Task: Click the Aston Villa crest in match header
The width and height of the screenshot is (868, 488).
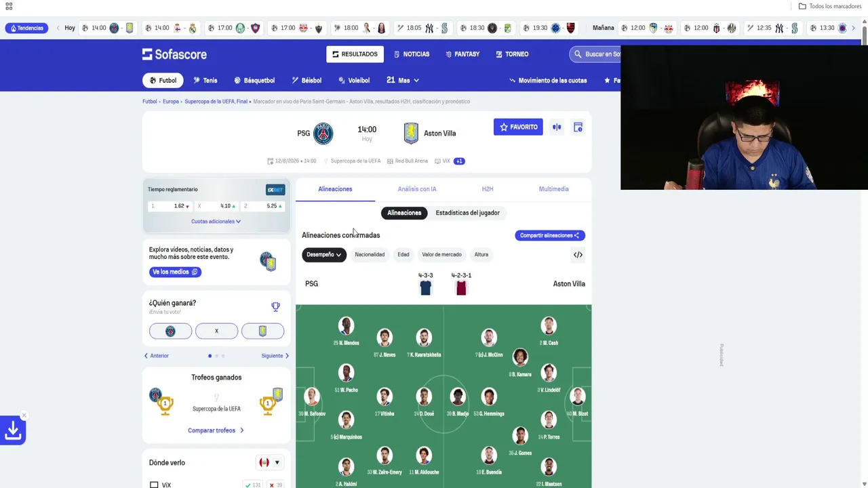Action: [x=411, y=133]
